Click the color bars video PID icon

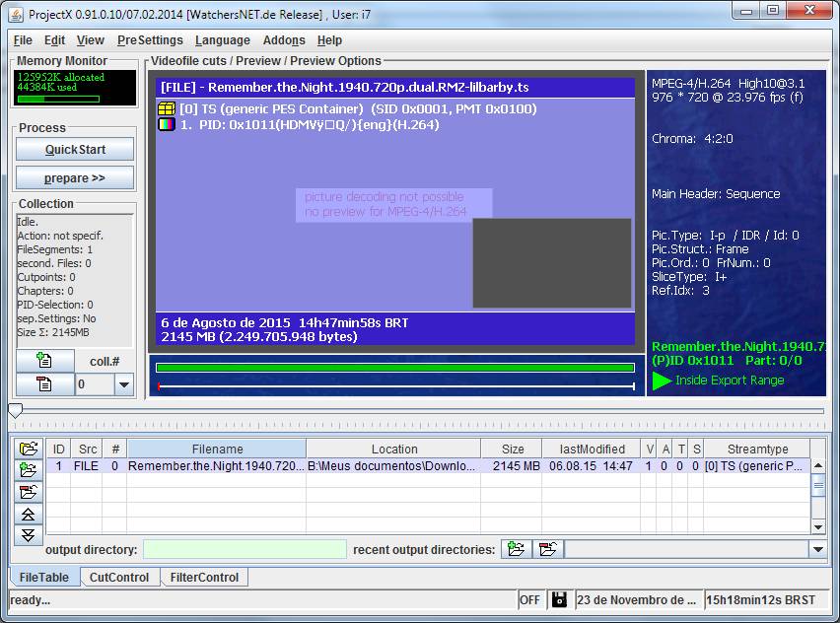tap(167, 125)
